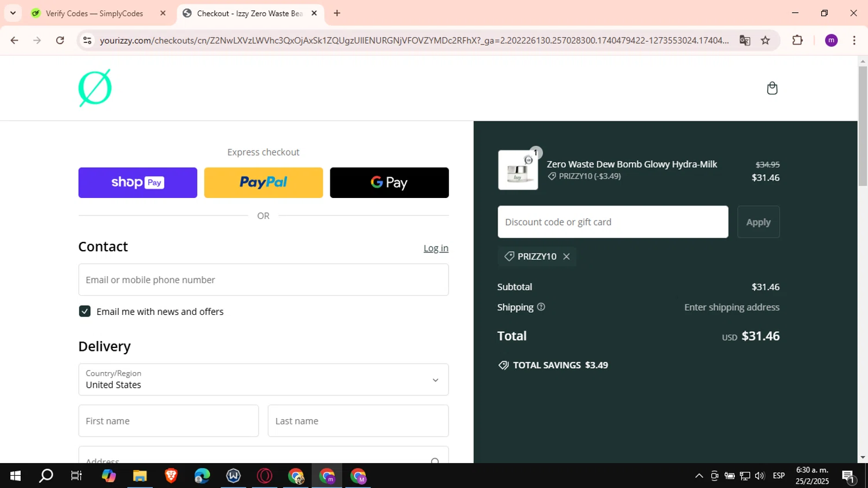
Task: Click the Enter shipping address text
Action: pos(731,307)
